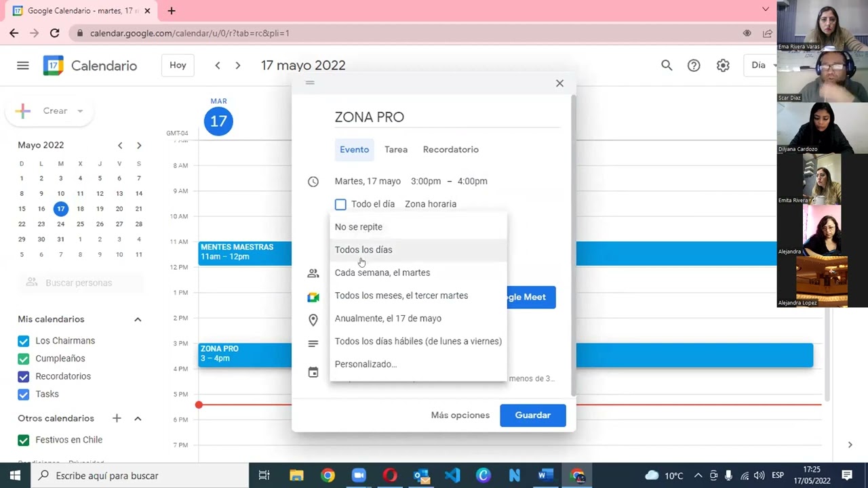Add other calendars plus icon
Viewport: 868px width, 488px height.
pyautogui.click(x=117, y=418)
